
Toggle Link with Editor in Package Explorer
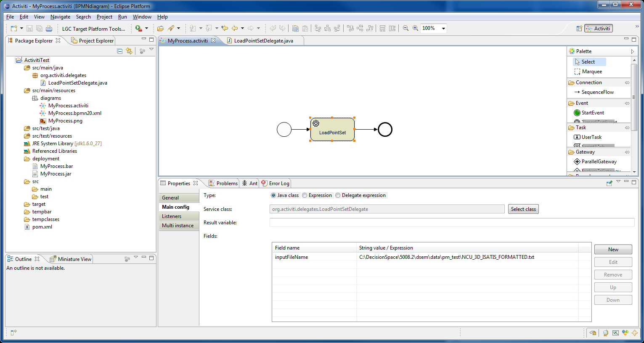click(x=129, y=51)
